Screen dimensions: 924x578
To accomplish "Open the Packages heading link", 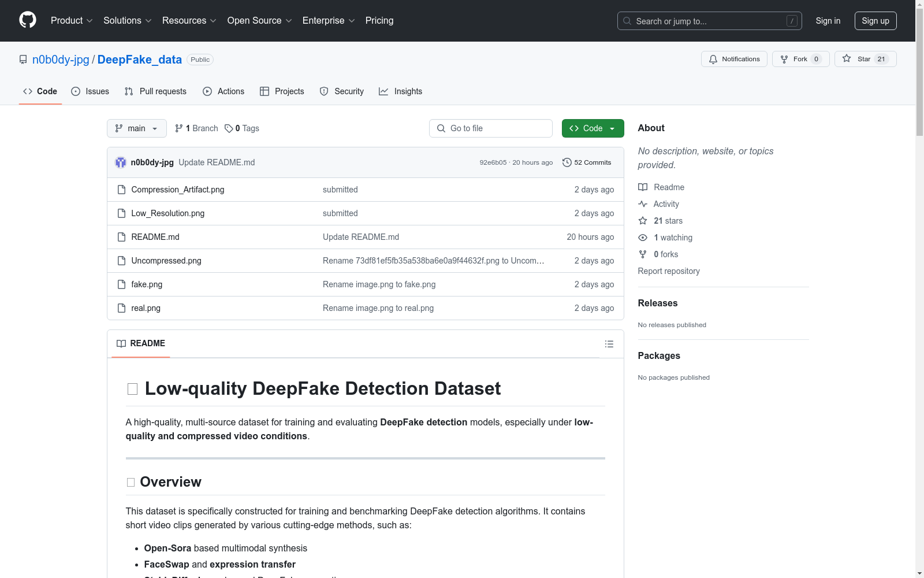I will coord(659,355).
